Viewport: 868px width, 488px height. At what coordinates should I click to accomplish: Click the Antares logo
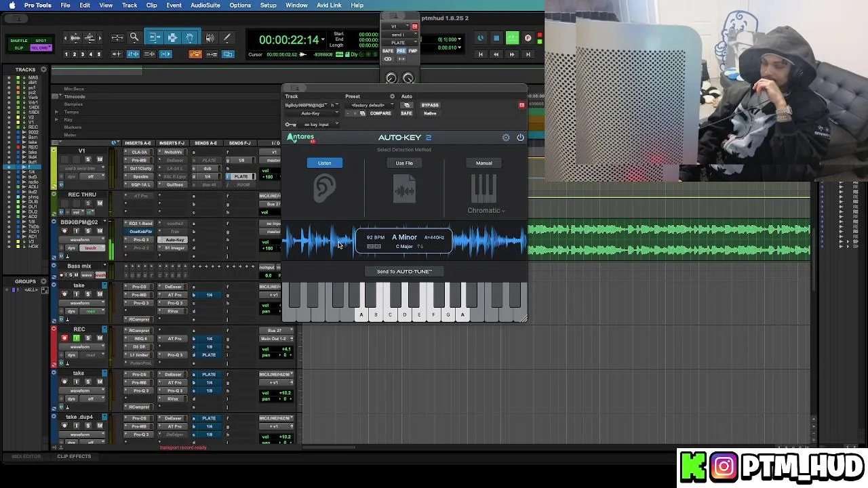pyautogui.click(x=300, y=138)
